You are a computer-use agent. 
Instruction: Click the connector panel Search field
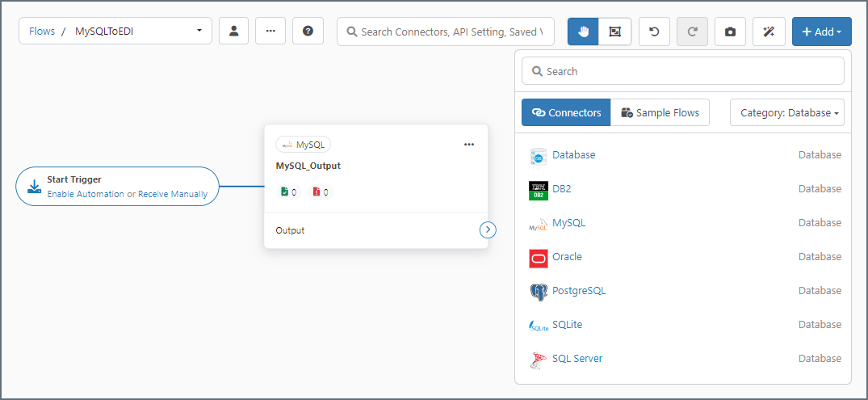point(682,71)
